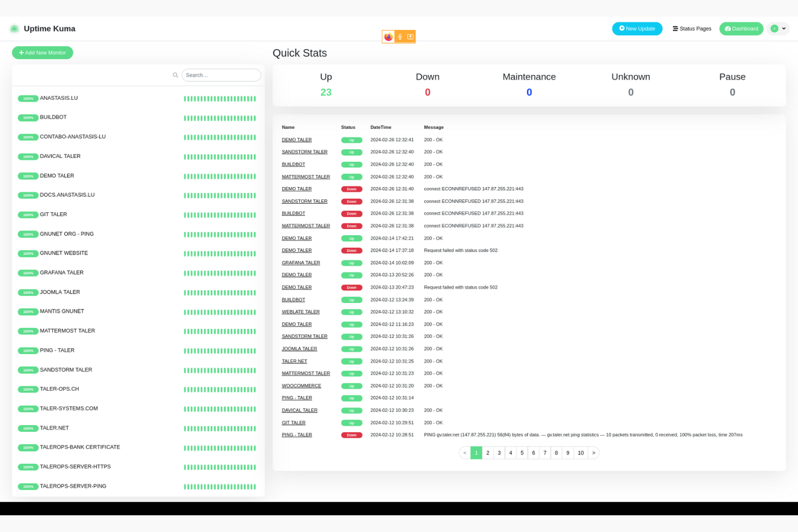The height and width of the screenshot is (532, 798).
Task: Open TALEROPS-SERVER-HTTPS monitor
Action: click(x=138, y=467)
